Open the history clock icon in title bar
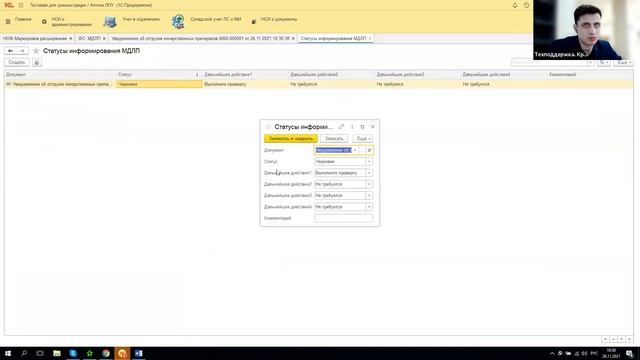Screen dimensions: 640x360 [x=526, y=5]
